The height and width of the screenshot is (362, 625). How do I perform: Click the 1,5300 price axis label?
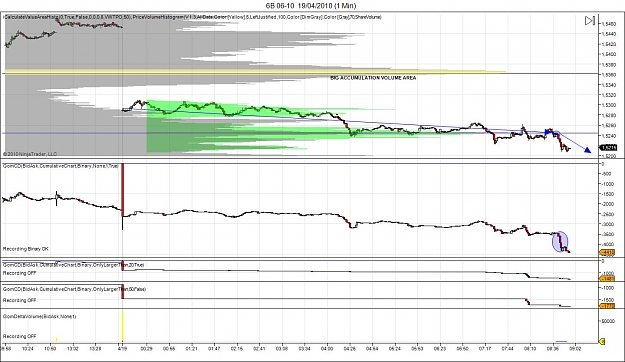pyautogui.click(x=609, y=105)
